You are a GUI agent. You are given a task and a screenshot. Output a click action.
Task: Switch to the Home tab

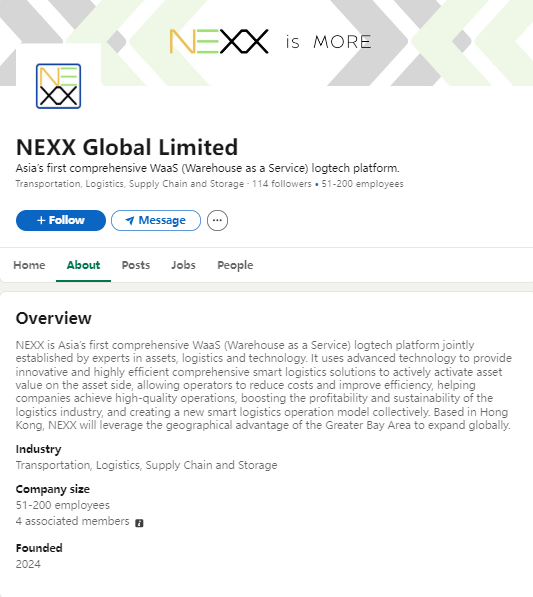click(x=29, y=265)
